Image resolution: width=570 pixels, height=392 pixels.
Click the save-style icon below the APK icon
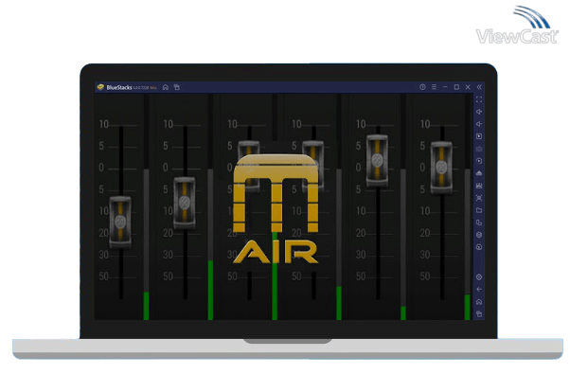[479, 186]
